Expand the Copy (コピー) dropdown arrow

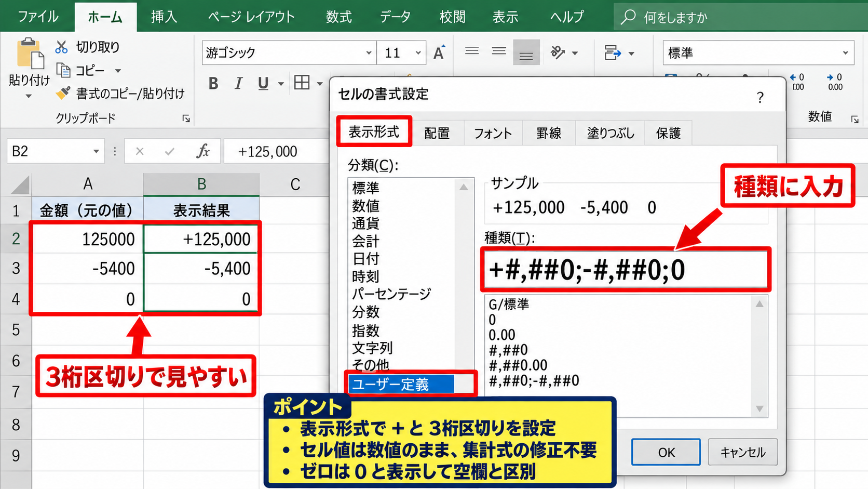(x=118, y=70)
